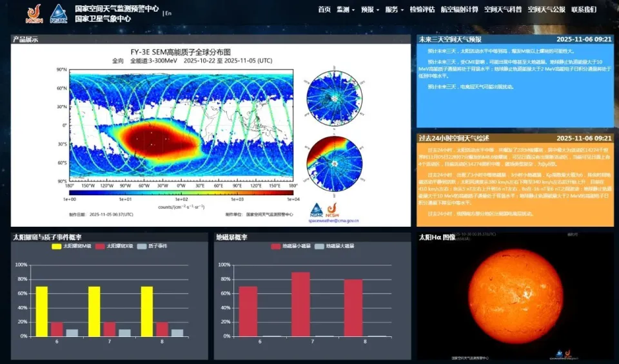Screen dimensions: 619x364
Task: Click the north polar projection map
Action: 334,97
